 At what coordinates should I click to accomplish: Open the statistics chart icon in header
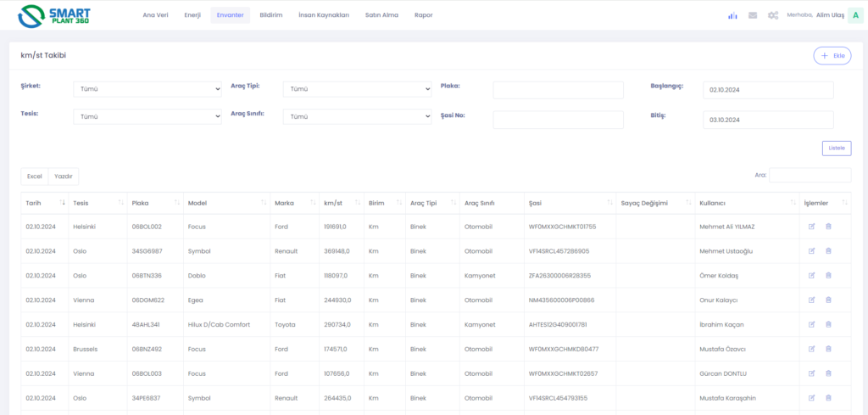(x=732, y=15)
